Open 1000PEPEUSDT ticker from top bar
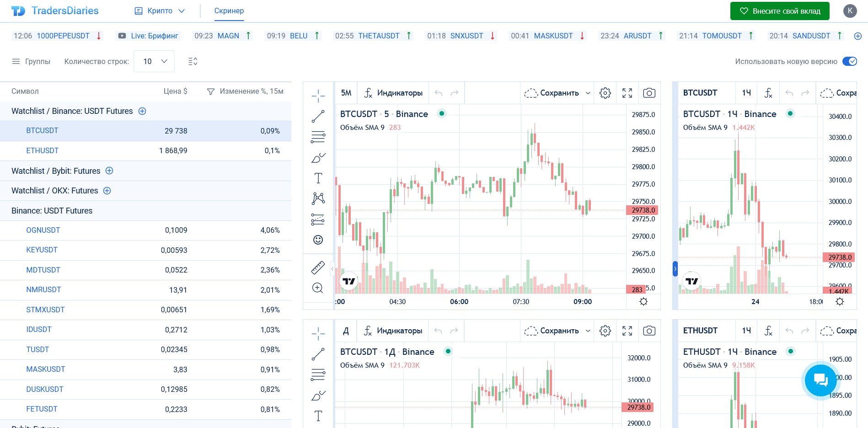Viewport: 868px width, 428px height. click(58, 36)
